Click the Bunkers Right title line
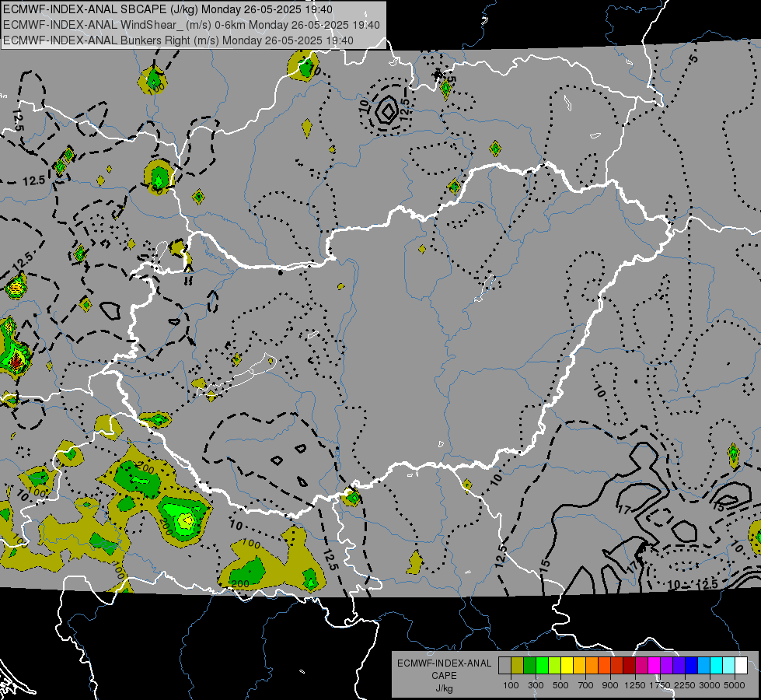Screen dimensions: 761x700 [178, 40]
